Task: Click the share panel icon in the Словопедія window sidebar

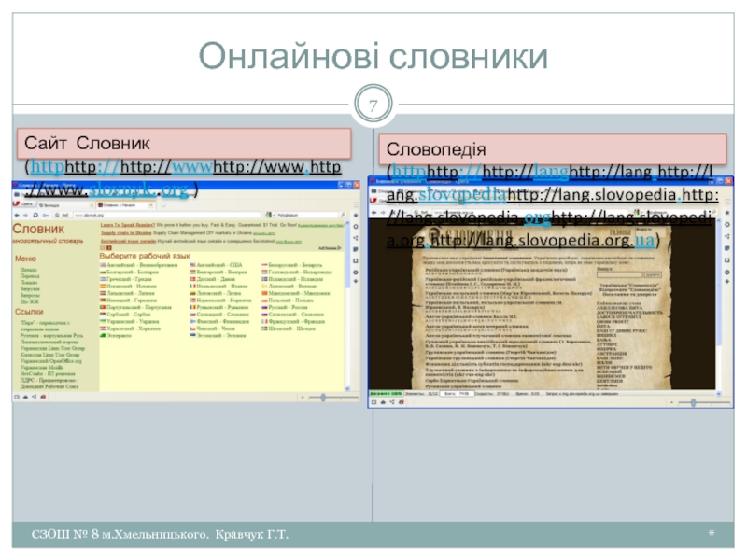Action: click(x=727, y=237)
